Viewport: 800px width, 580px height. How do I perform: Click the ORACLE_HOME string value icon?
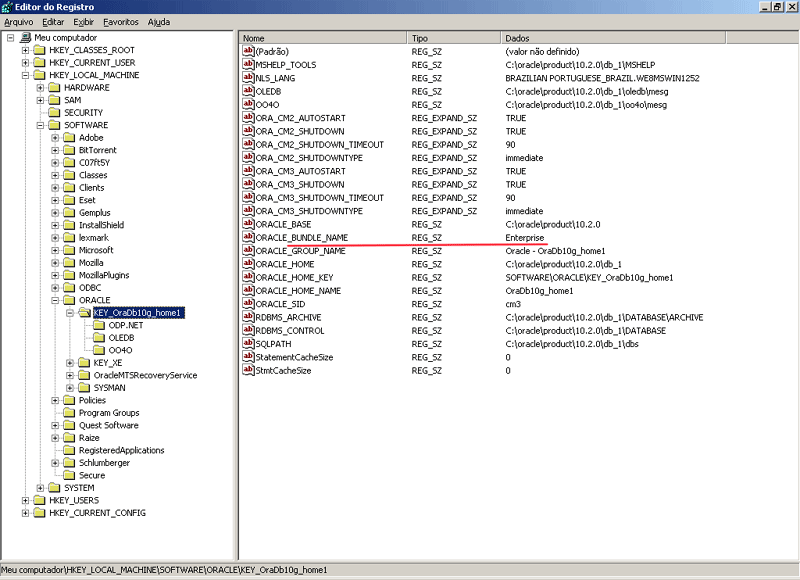(x=248, y=264)
